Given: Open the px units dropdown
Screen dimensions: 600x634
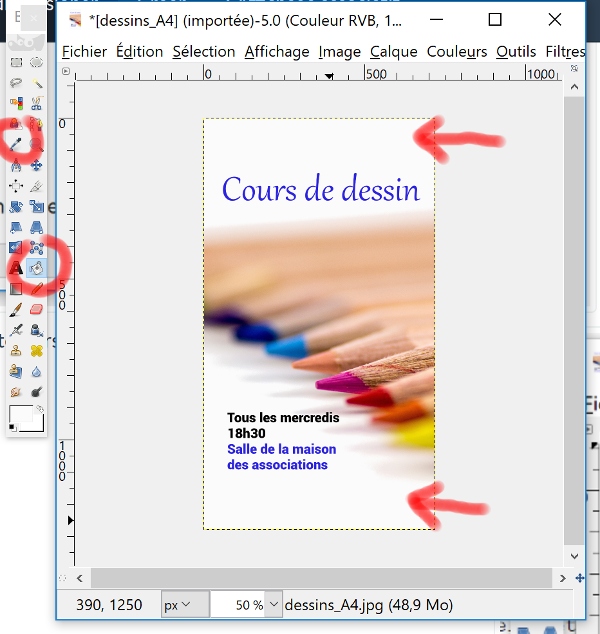Looking at the screenshot, I should click(x=185, y=604).
